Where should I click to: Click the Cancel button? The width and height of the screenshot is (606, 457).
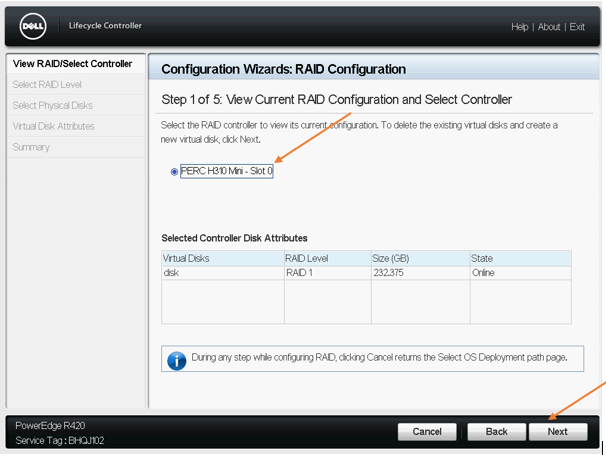(x=427, y=431)
